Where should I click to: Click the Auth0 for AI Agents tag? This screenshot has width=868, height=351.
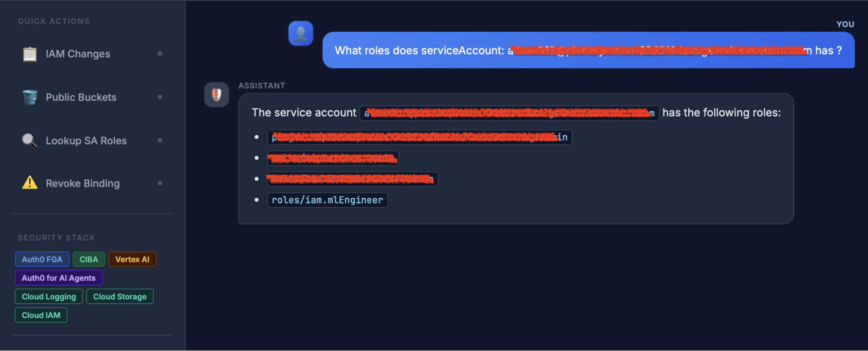[x=59, y=277]
